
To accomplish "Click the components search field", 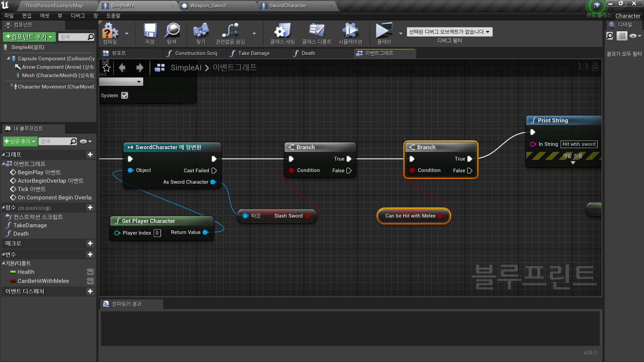I will (x=73, y=37).
